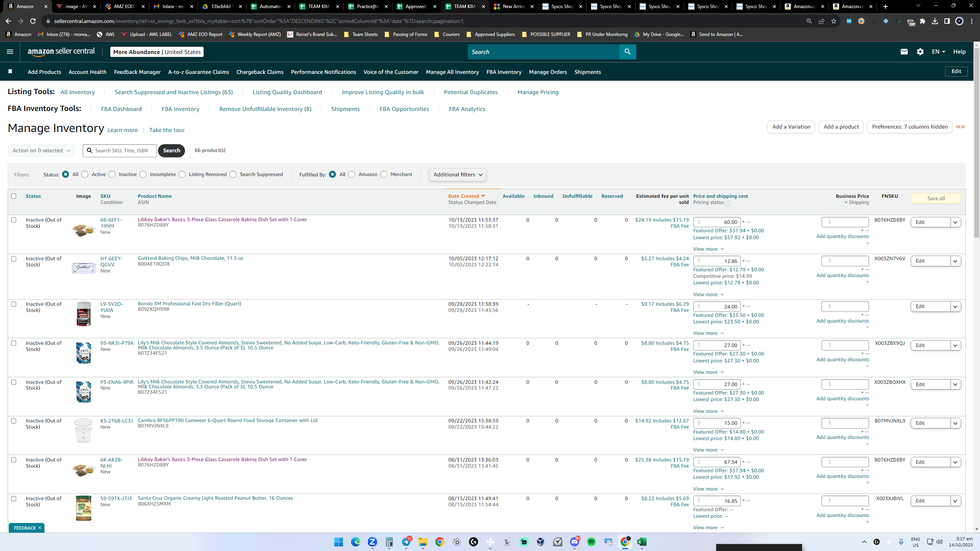980x551 pixels.
Task: Check the box for the Guittard Baking Chips row
Action: tap(14, 259)
